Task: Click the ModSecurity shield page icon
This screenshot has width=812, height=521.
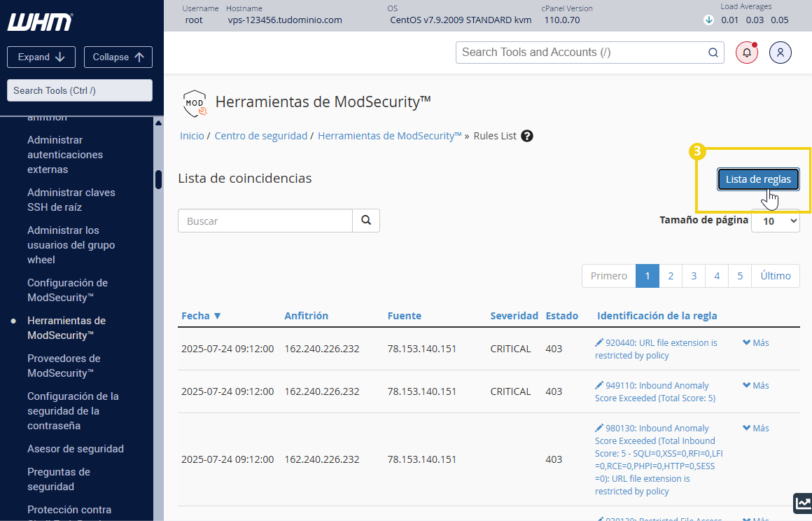Action: 195,103
